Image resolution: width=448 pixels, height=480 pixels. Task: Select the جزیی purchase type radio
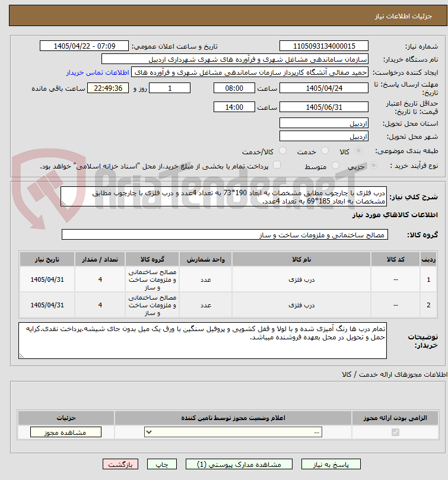[373, 166]
